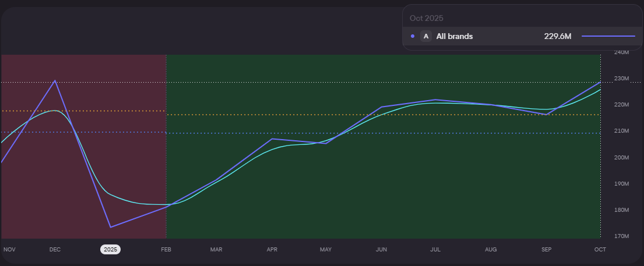Click the DEC month label on the axis
The image size is (644, 266).
[55, 249]
